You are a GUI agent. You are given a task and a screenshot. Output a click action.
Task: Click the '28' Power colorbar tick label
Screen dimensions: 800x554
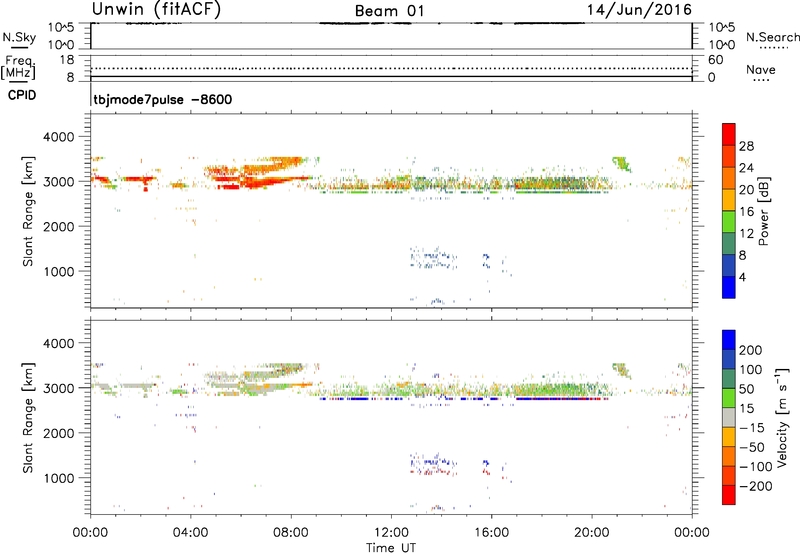coord(746,146)
